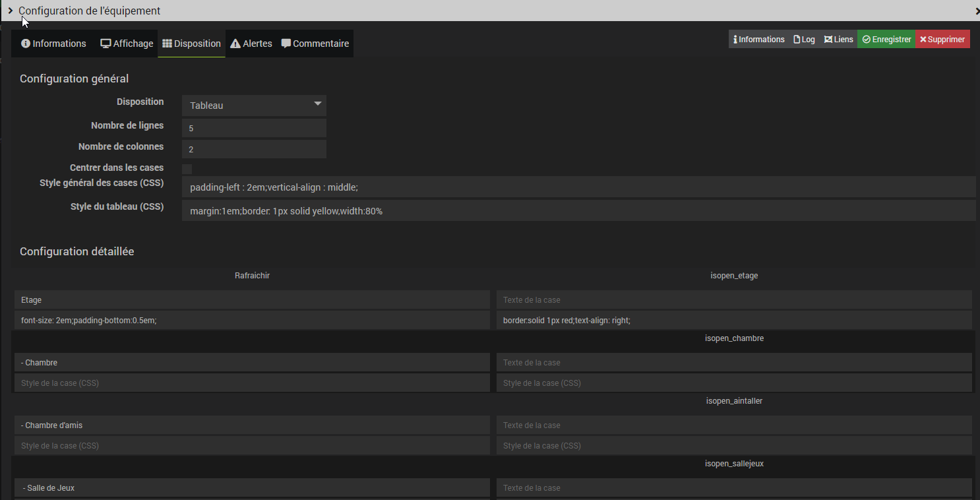This screenshot has width=980, height=500.
Task: Edit the Style du tableau CSS field
Action: pos(578,211)
